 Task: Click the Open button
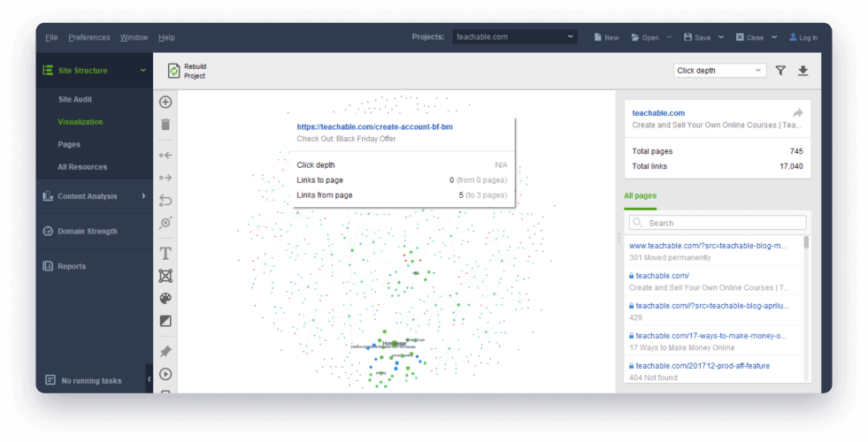coord(645,37)
